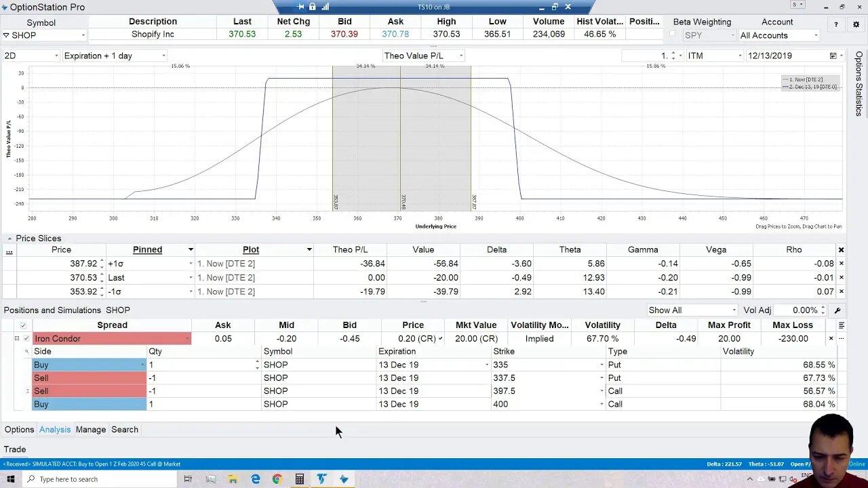Open the Expiration + 1 day dropdown
Image resolution: width=868 pixels, height=488 pixels.
(163, 56)
